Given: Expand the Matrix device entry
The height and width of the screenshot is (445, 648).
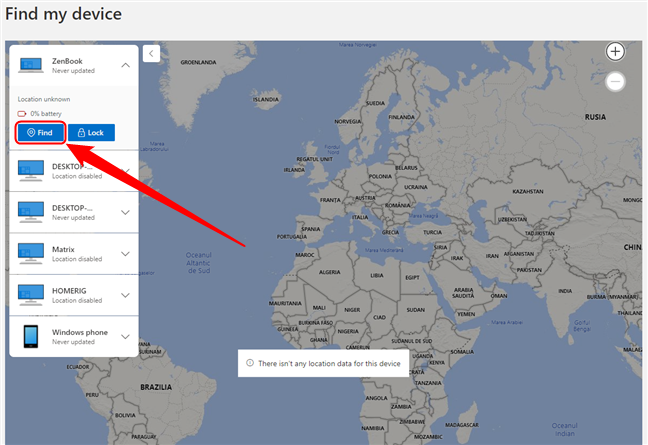Looking at the screenshot, I should (126, 254).
